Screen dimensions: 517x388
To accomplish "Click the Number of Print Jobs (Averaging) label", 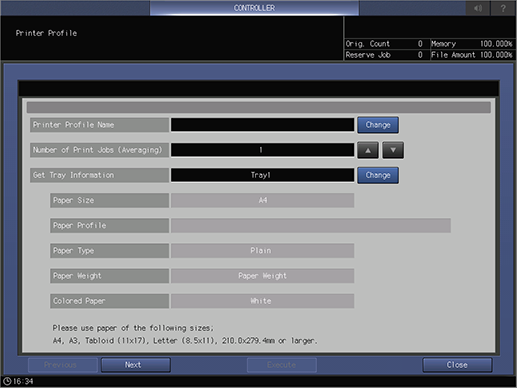I will [99, 150].
